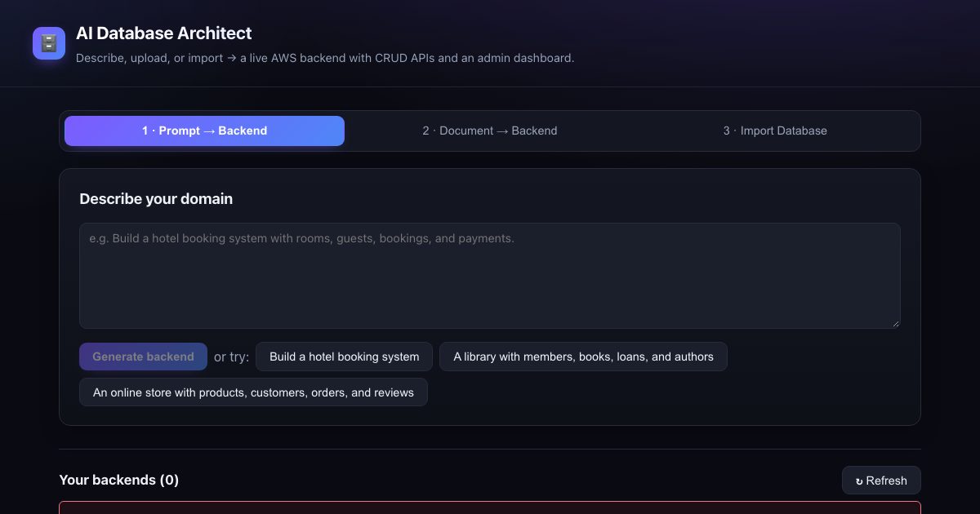Screen dimensions: 980x514
Task: Click the header subtitle about AWS backend
Action: (325, 59)
